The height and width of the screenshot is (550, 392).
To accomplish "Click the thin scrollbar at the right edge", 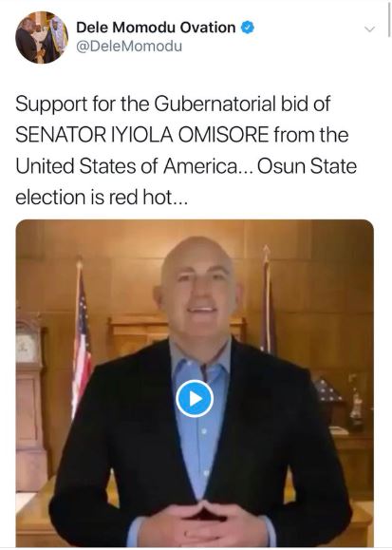I will pos(389,18).
